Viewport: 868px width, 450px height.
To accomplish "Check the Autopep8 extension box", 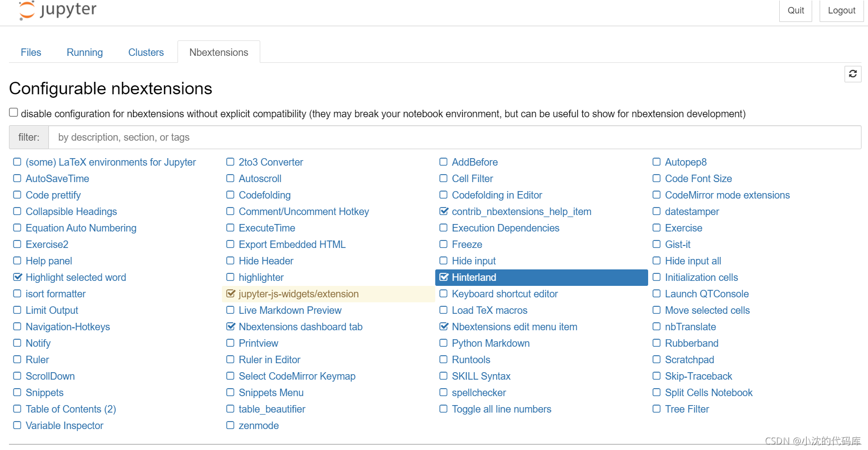I will tap(657, 162).
